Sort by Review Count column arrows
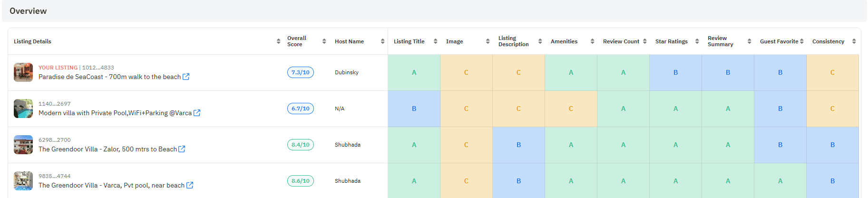 point(644,41)
